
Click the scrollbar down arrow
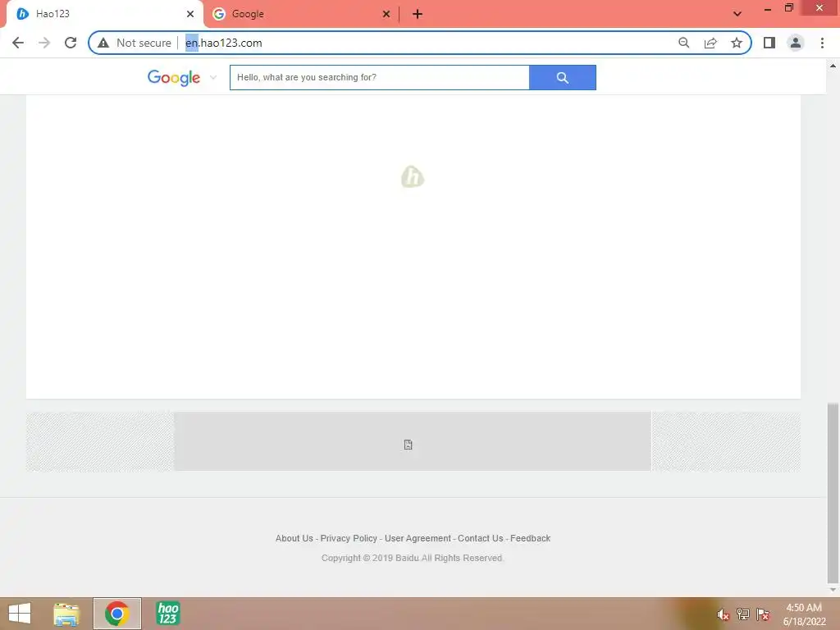(x=833, y=590)
